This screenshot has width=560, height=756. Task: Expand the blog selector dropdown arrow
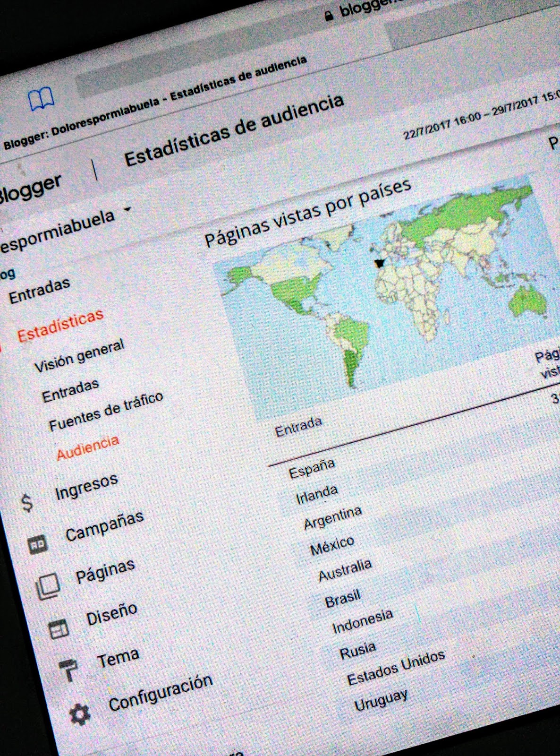127,209
